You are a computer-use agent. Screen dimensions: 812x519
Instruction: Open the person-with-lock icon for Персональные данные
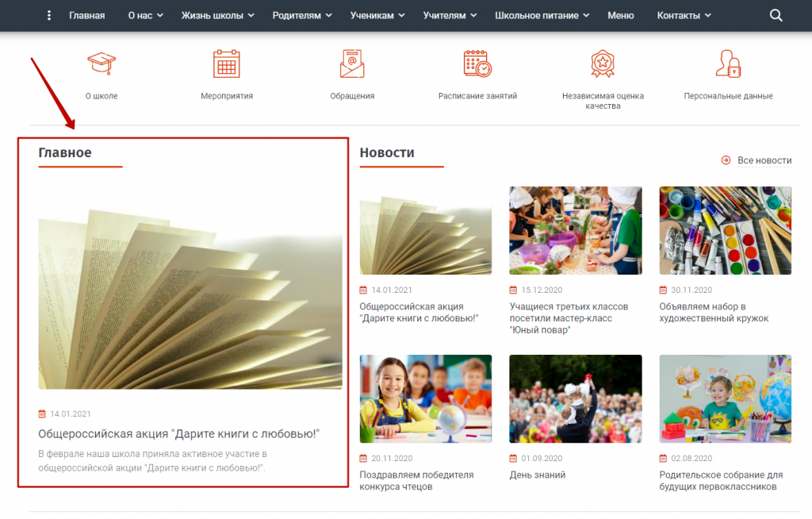[728, 63]
